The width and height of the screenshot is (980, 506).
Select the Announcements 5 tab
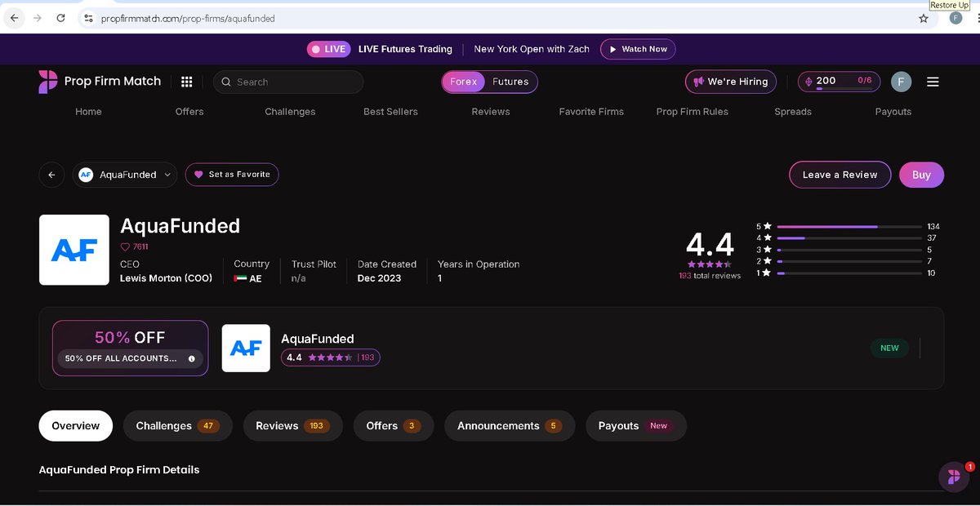point(510,426)
